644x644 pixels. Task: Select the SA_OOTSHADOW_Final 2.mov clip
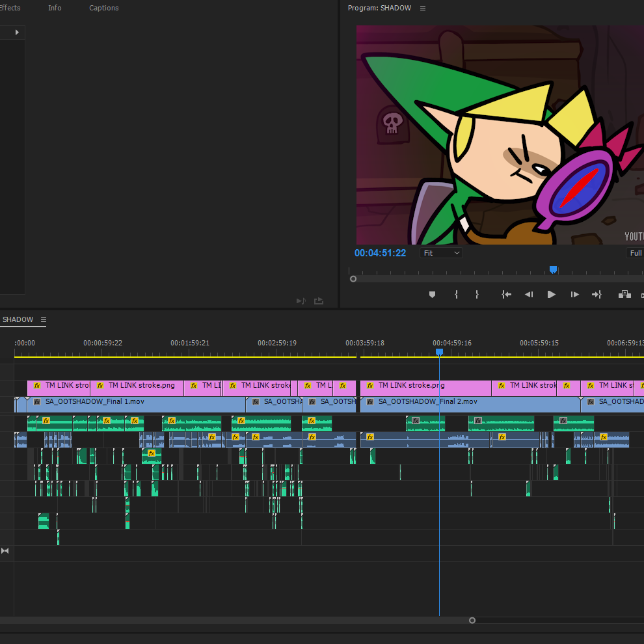(470, 405)
